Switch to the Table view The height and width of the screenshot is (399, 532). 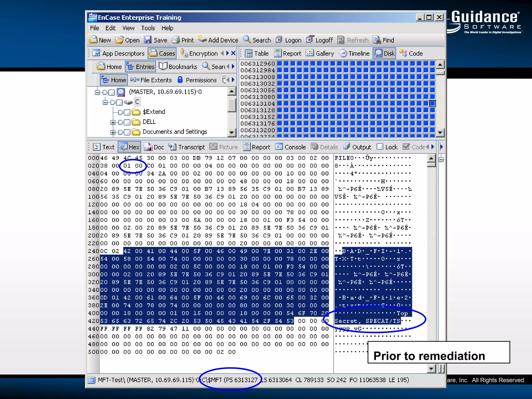(257, 53)
